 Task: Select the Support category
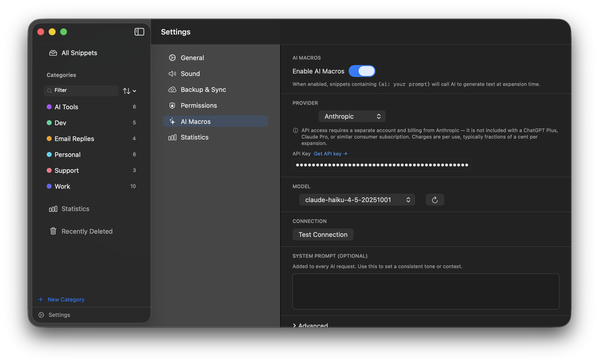91,170
